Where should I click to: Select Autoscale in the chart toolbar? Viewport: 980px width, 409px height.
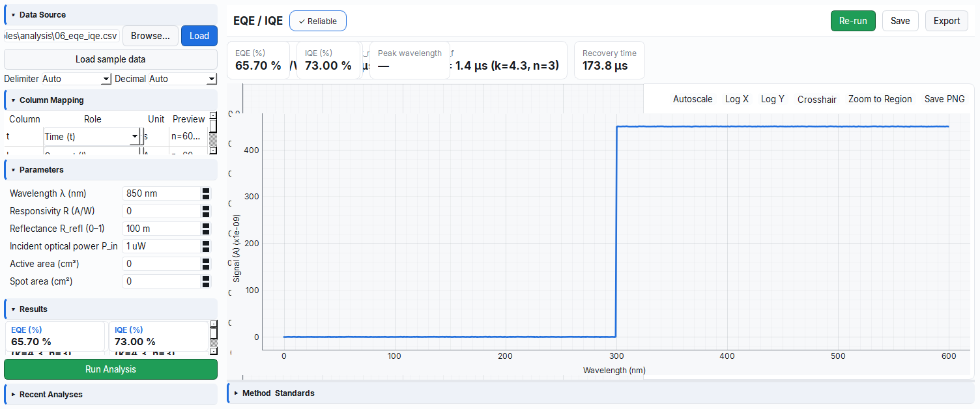(x=693, y=99)
